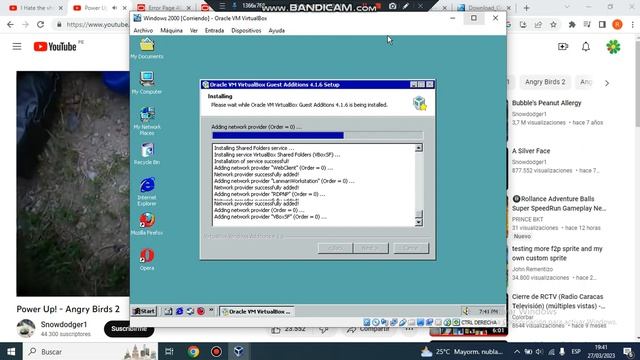Click the install log scroll down arrow
The width and height of the screenshot is (640, 360).
pos(419,222)
